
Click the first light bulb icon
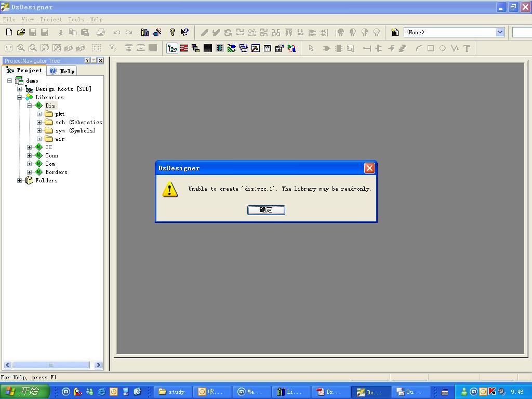pos(340,32)
